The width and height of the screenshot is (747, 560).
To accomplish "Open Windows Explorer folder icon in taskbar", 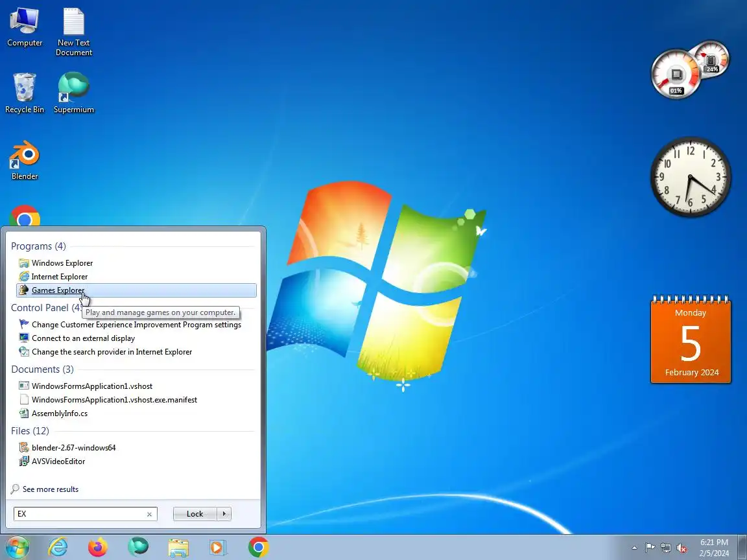I will pos(178,548).
